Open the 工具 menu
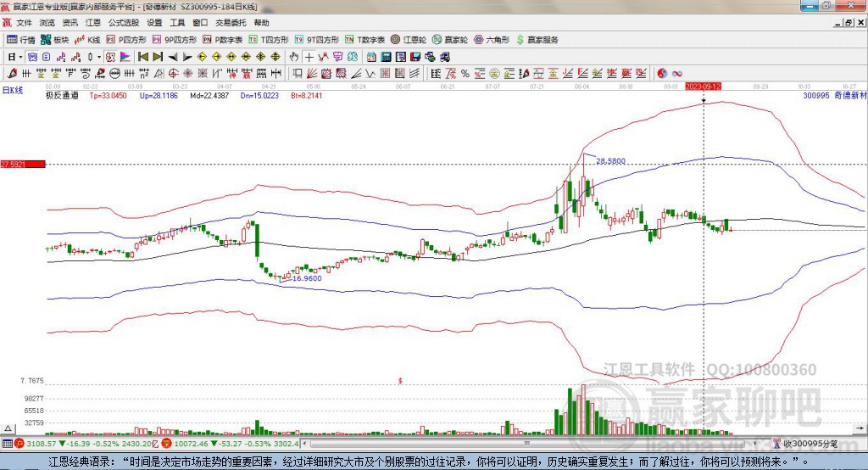 (x=177, y=23)
